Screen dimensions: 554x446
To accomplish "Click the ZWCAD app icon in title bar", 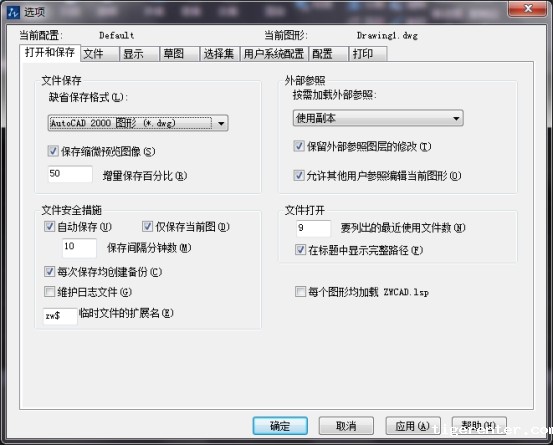I will 14,12.
